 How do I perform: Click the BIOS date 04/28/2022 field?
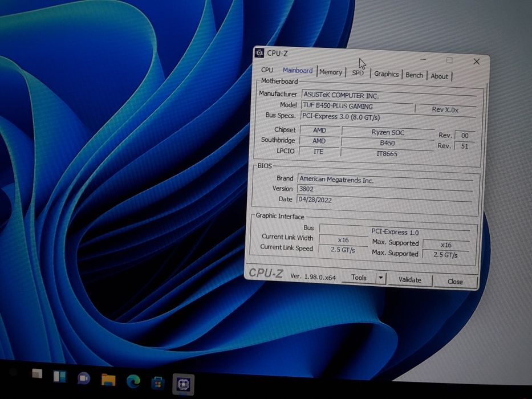(384, 201)
